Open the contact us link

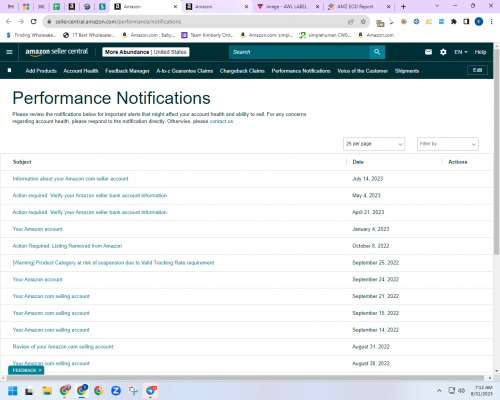[221, 121]
